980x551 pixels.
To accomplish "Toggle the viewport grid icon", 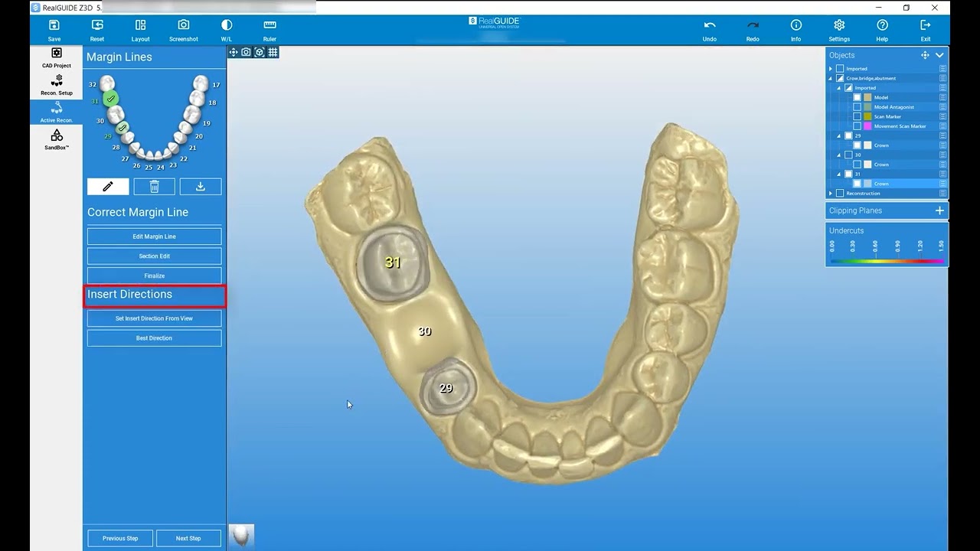I will [x=273, y=52].
